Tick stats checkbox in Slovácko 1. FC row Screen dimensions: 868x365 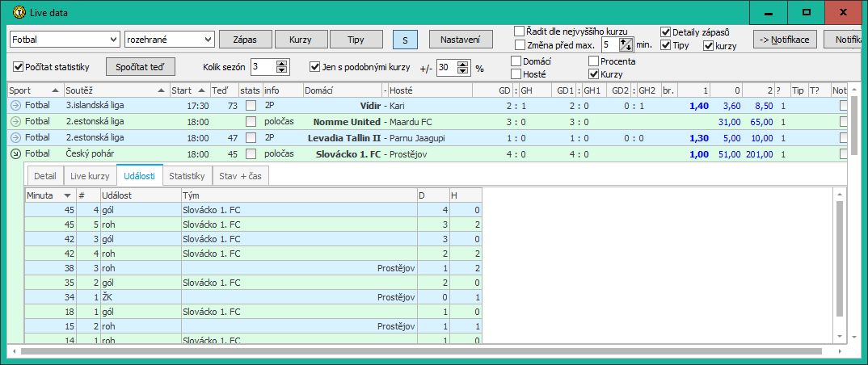251,153
